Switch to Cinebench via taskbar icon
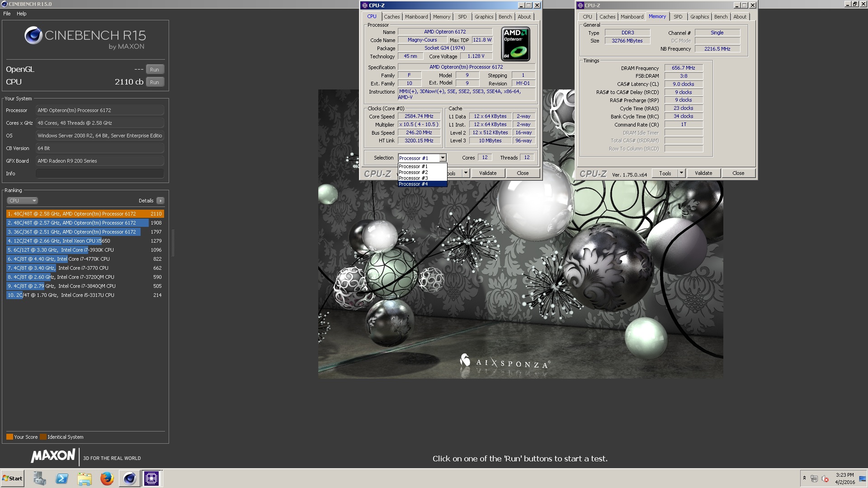868x488 pixels. click(x=129, y=479)
